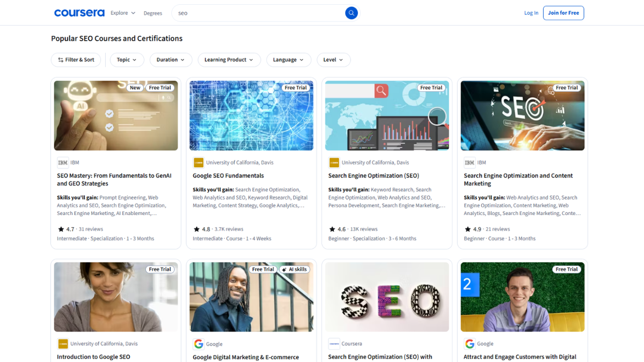This screenshot has width=644, height=362.
Task: Expand the Level filter dropdown
Action: click(333, 60)
